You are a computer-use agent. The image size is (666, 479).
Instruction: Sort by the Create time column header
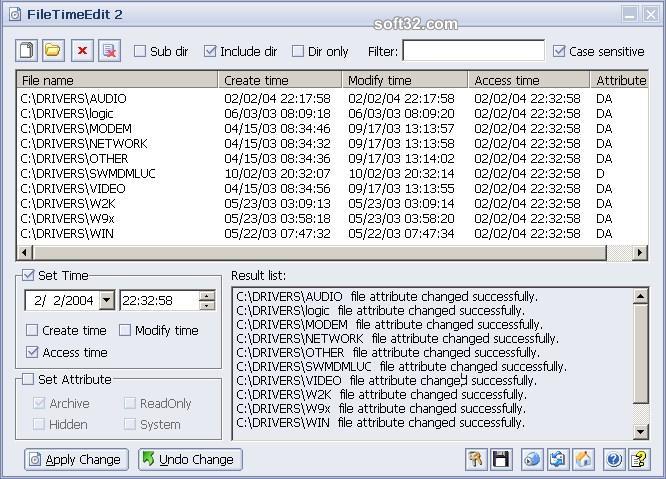(x=280, y=80)
